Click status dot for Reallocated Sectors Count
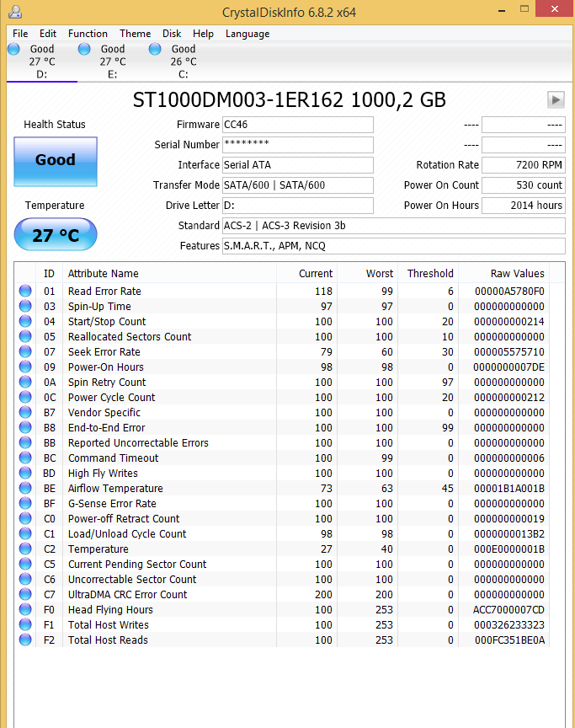575x728 pixels. point(25,336)
